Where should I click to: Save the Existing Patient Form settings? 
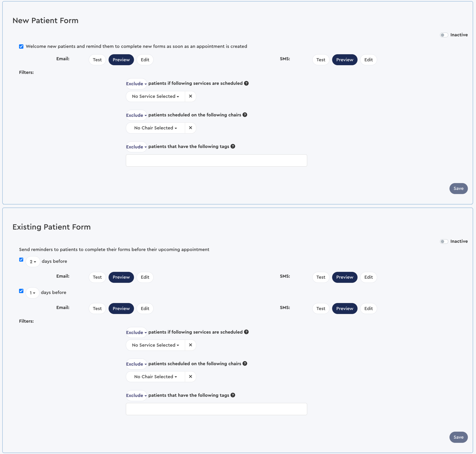click(x=458, y=437)
